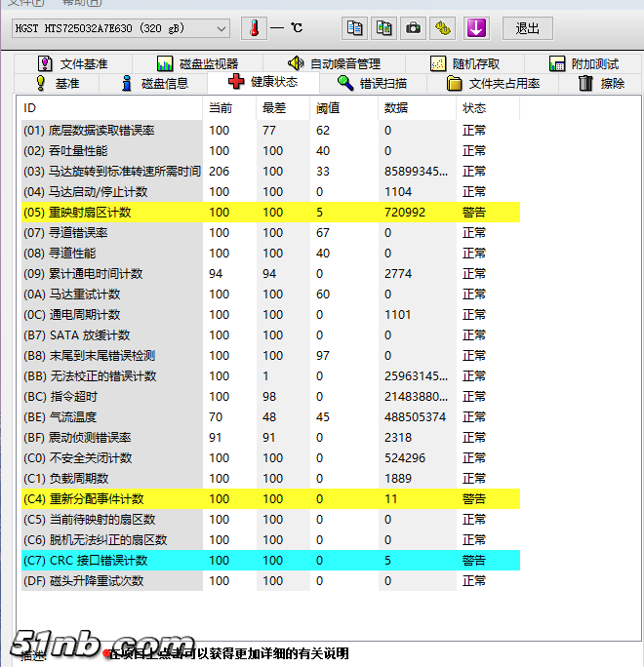Click the 状态 column header

474,107
